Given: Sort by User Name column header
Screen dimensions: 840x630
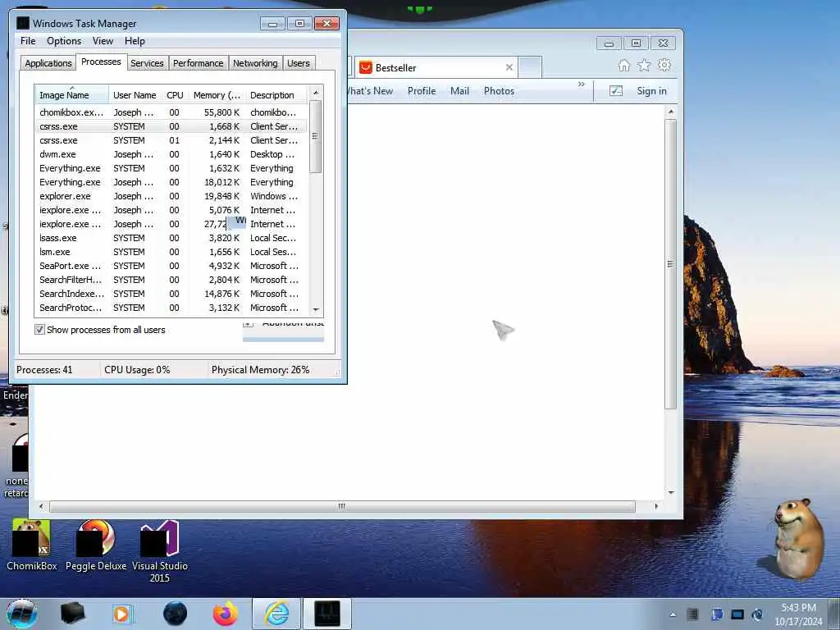Looking at the screenshot, I should [135, 95].
